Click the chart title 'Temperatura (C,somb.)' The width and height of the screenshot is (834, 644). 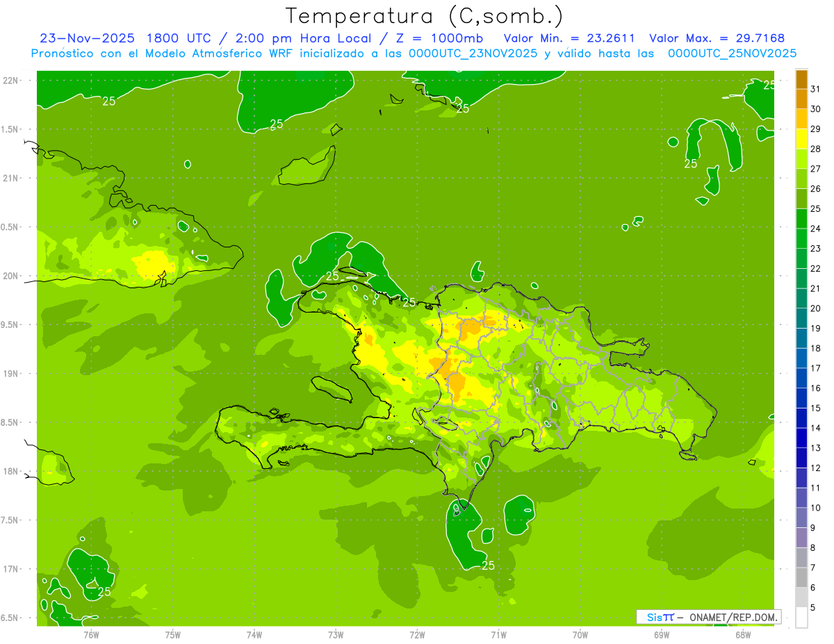pos(425,16)
